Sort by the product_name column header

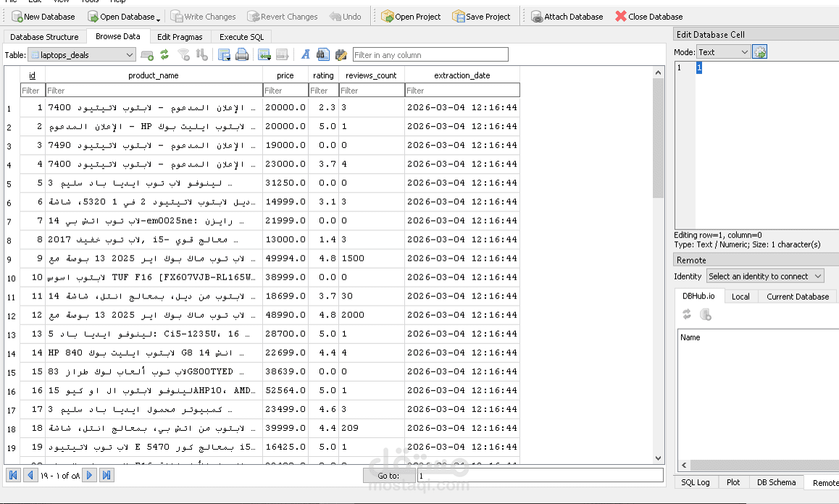tap(154, 75)
